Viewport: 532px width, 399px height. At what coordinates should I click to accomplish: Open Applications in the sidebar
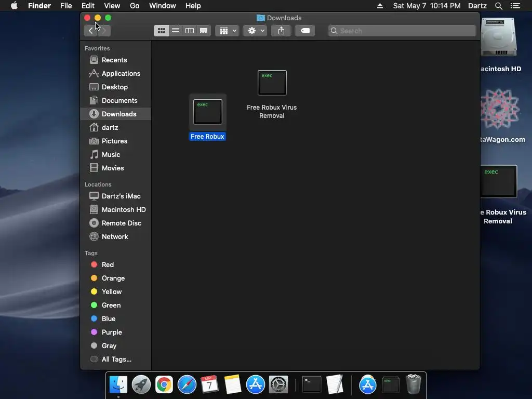(x=116, y=73)
